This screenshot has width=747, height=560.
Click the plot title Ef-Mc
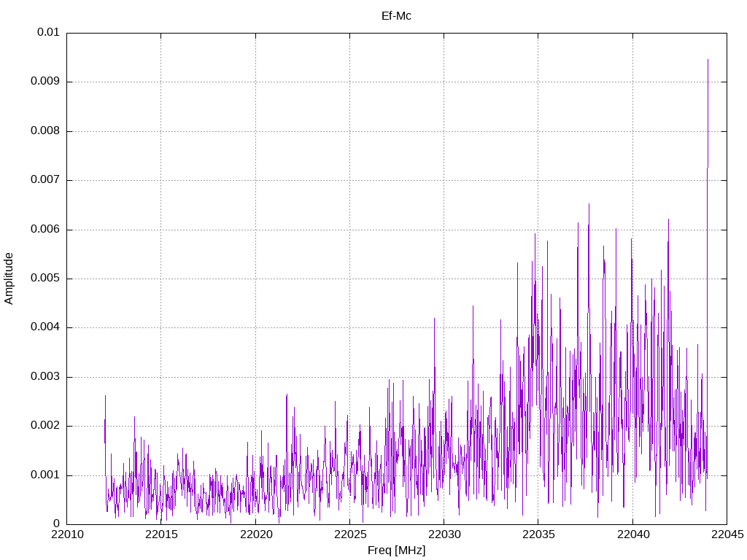pos(396,15)
